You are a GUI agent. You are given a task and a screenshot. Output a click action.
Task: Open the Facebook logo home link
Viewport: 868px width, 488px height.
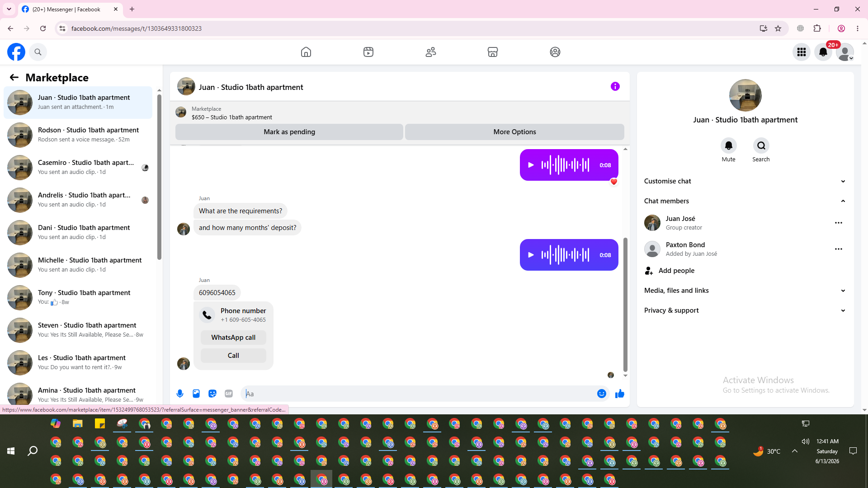[x=16, y=52]
